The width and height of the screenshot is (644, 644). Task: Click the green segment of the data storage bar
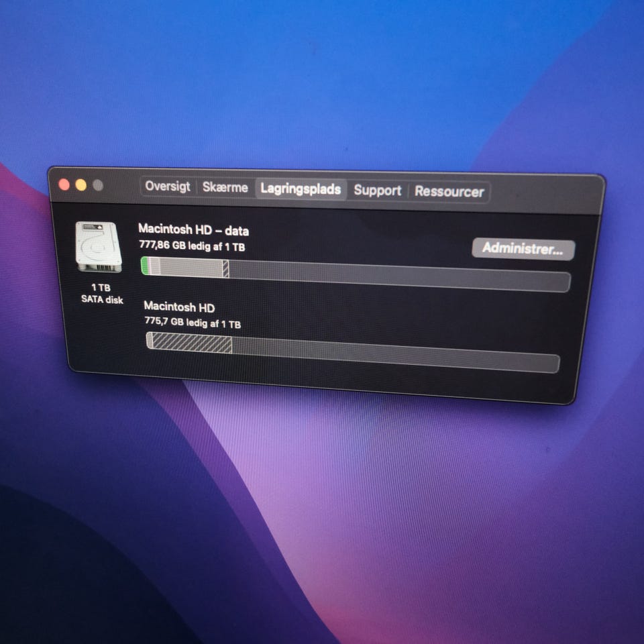click(144, 266)
